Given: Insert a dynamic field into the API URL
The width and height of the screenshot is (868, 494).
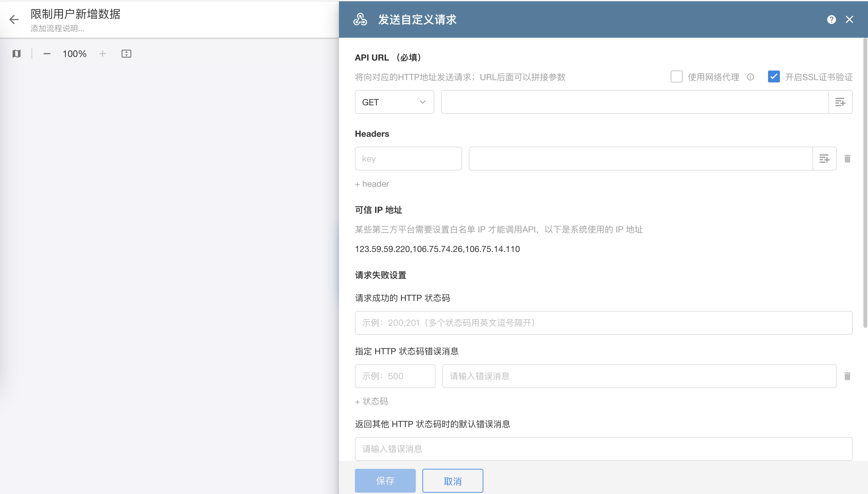Looking at the screenshot, I should (x=840, y=102).
